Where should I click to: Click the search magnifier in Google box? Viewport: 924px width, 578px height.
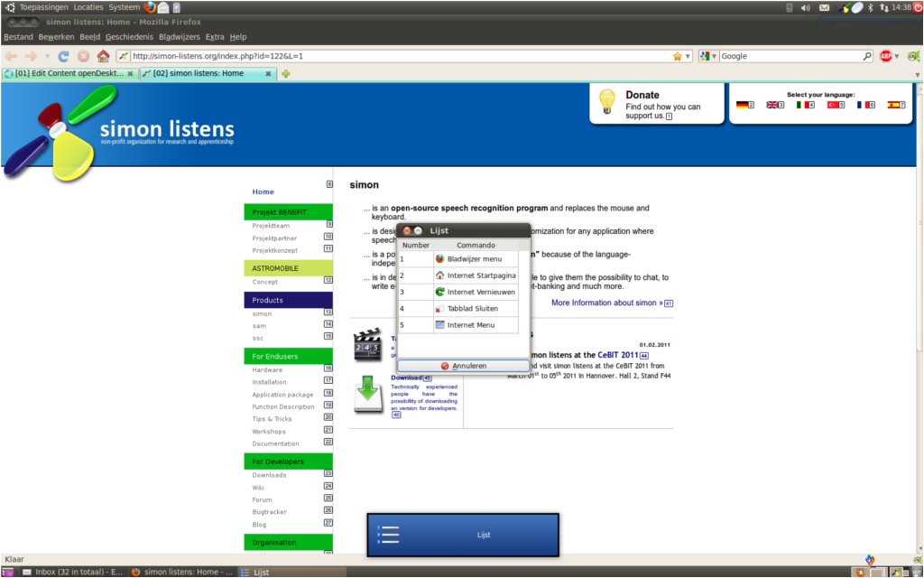867,56
